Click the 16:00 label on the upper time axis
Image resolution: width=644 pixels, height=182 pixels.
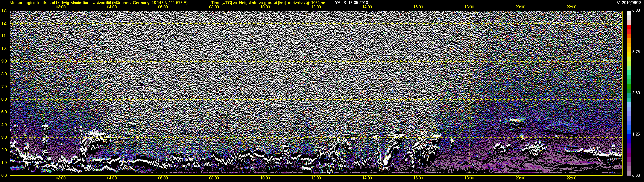(x=418, y=7)
